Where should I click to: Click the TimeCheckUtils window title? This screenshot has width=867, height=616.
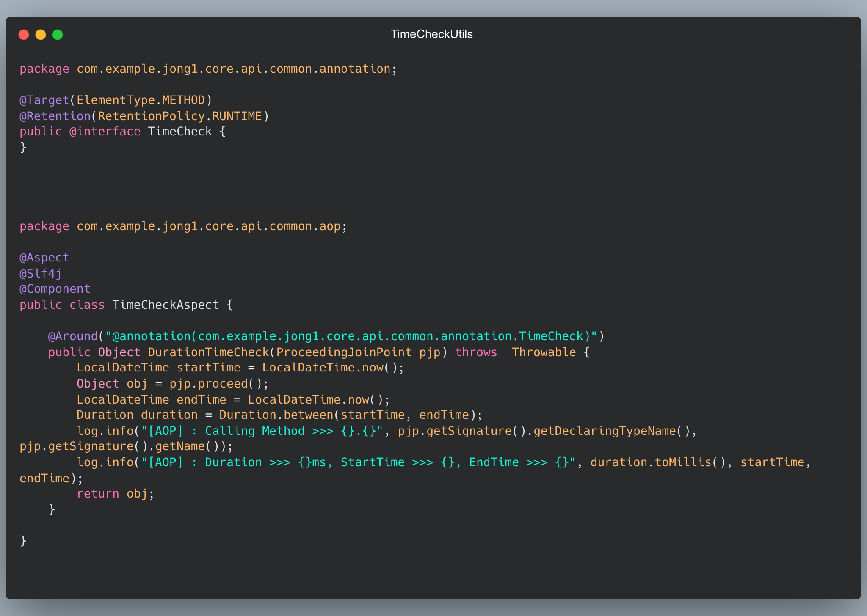coord(431,34)
